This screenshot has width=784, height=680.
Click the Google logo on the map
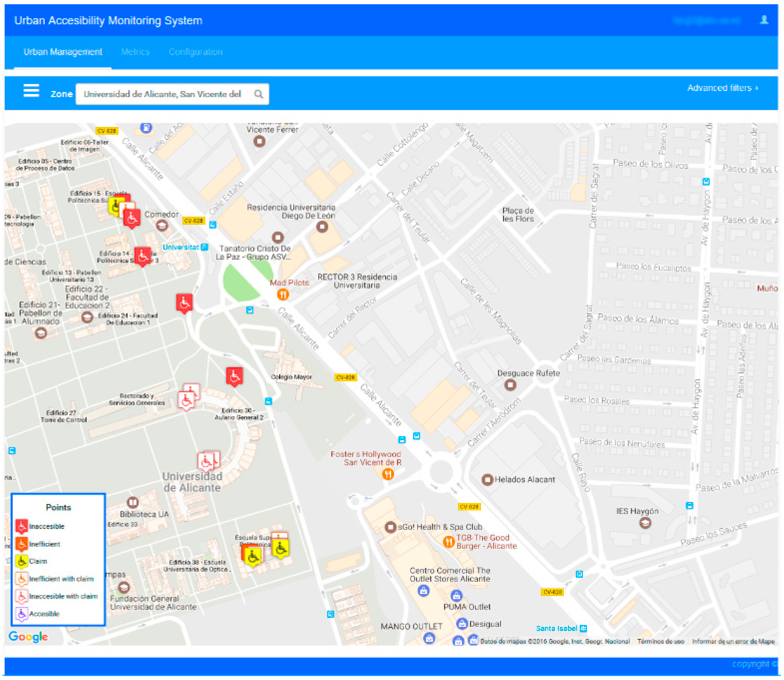(28, 636)
